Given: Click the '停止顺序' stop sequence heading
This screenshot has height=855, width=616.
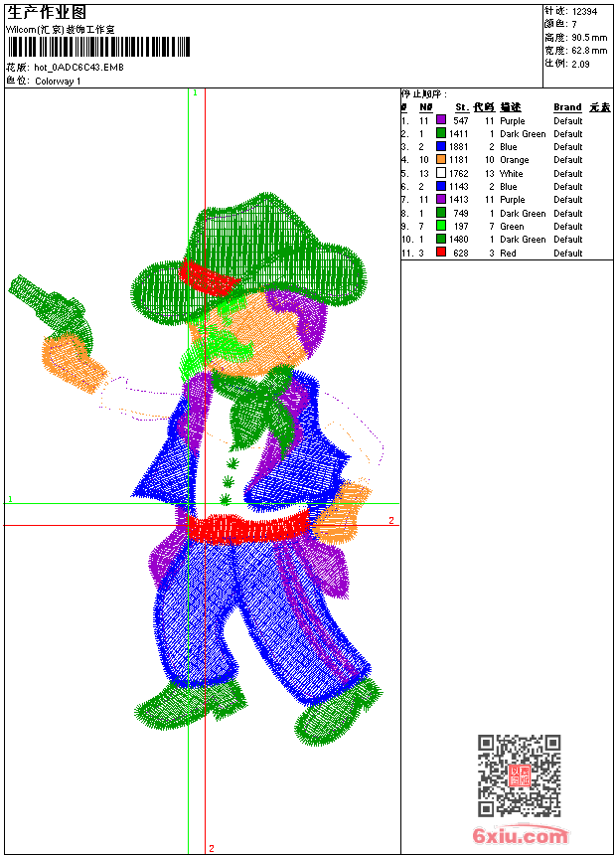Looking at the screenshot, I should tap(423, 93).
